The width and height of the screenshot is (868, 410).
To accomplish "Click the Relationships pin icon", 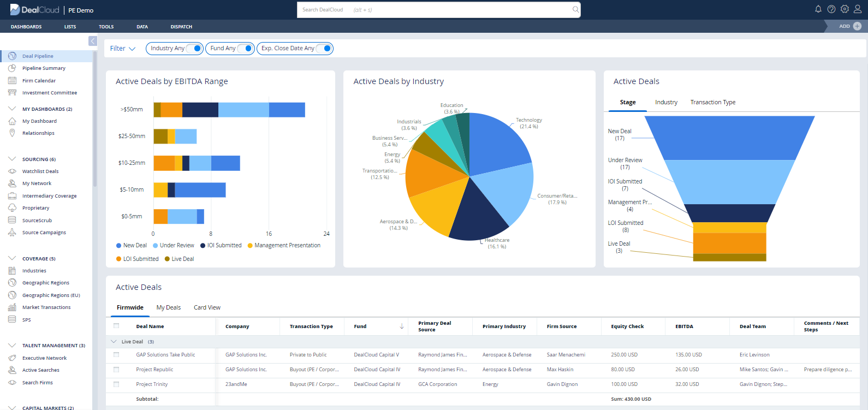I will (x=12, y=133).
